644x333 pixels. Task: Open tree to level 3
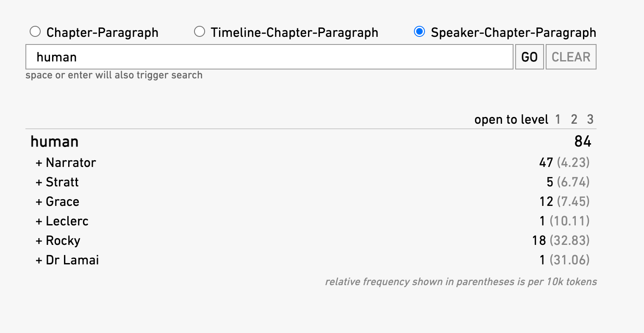(590, 119)
